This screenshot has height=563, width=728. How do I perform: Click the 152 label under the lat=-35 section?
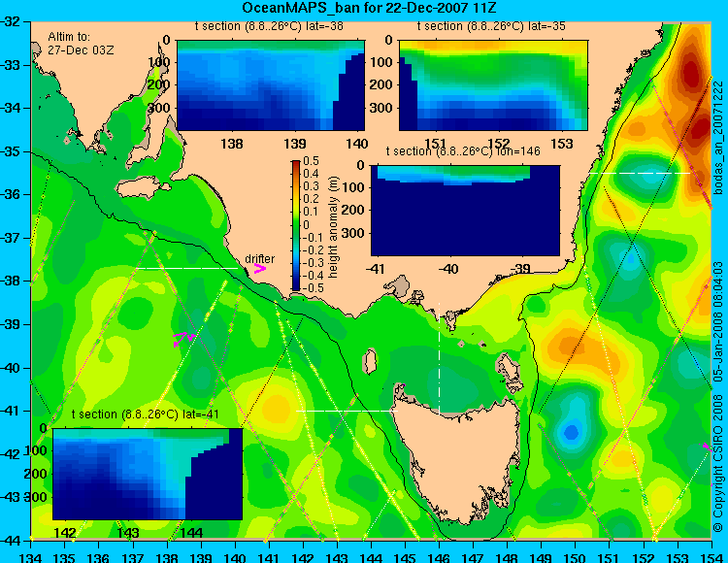coord(499,144)
